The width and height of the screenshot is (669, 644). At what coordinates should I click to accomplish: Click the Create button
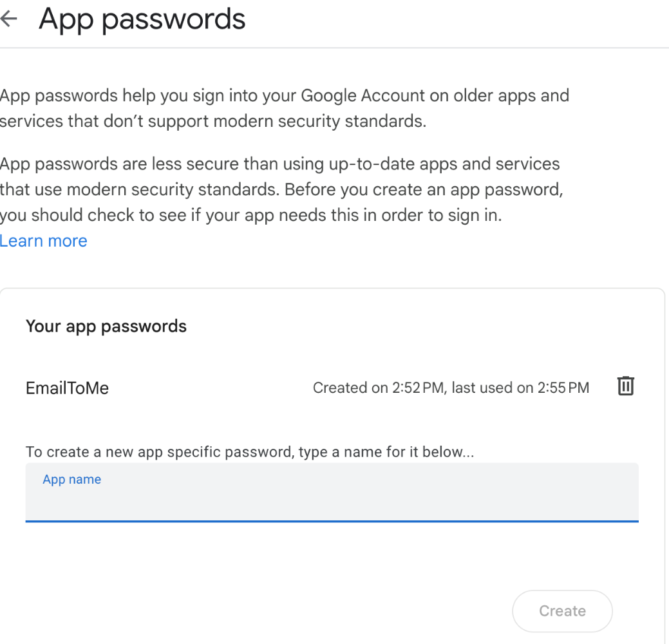point(562,611)
